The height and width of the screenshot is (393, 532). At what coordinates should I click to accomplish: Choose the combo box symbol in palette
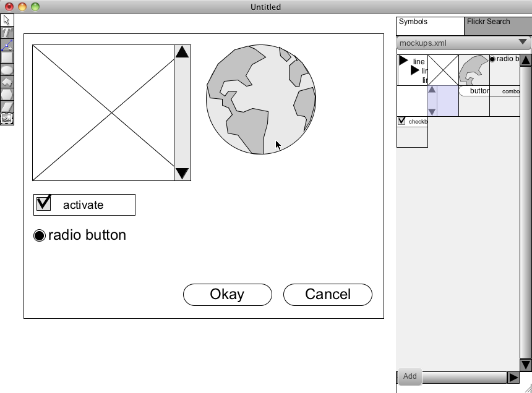[505, 91]
